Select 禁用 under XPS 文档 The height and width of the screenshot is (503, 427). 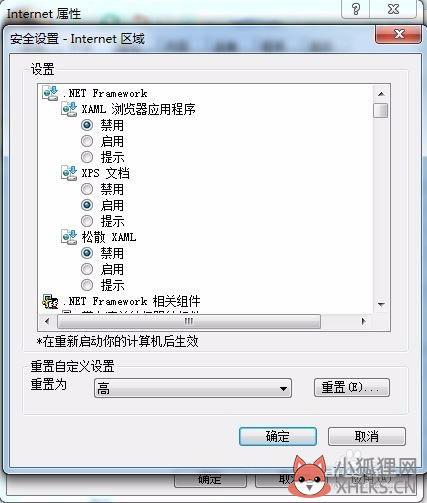point(87,189)
